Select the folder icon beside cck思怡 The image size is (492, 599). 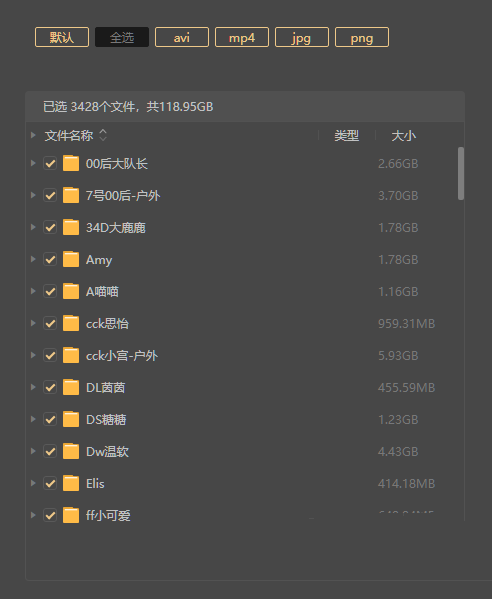click(x=71, y=323)
